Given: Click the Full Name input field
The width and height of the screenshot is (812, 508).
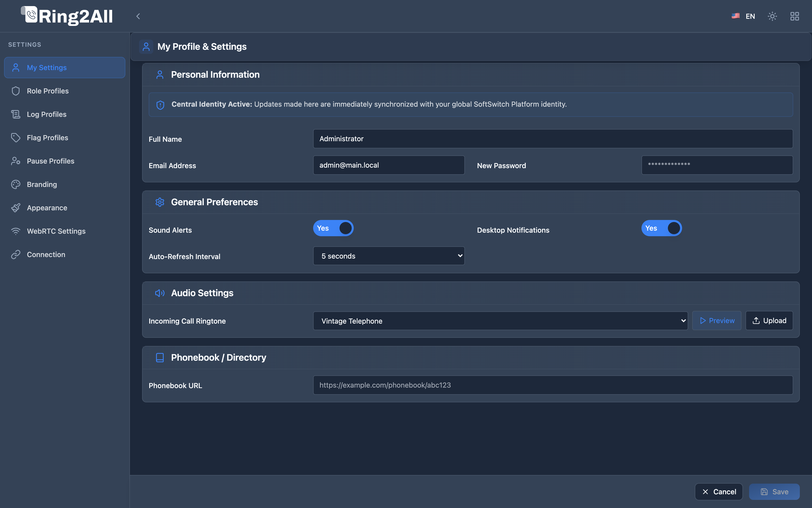Looking at the screenshot, I should point(553,139).
